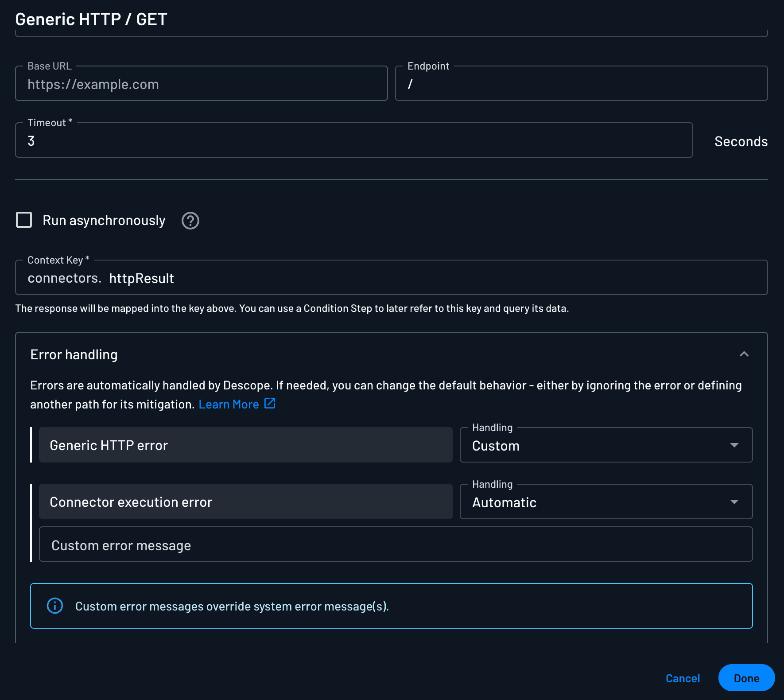Click the Cancel link
784x700 pixels.
click(683, 678)
